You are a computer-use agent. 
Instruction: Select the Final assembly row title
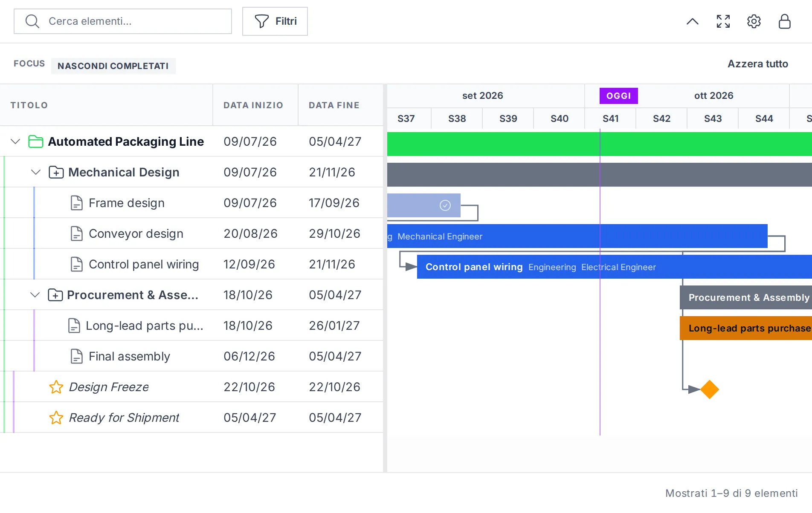(x=129, y=356)
